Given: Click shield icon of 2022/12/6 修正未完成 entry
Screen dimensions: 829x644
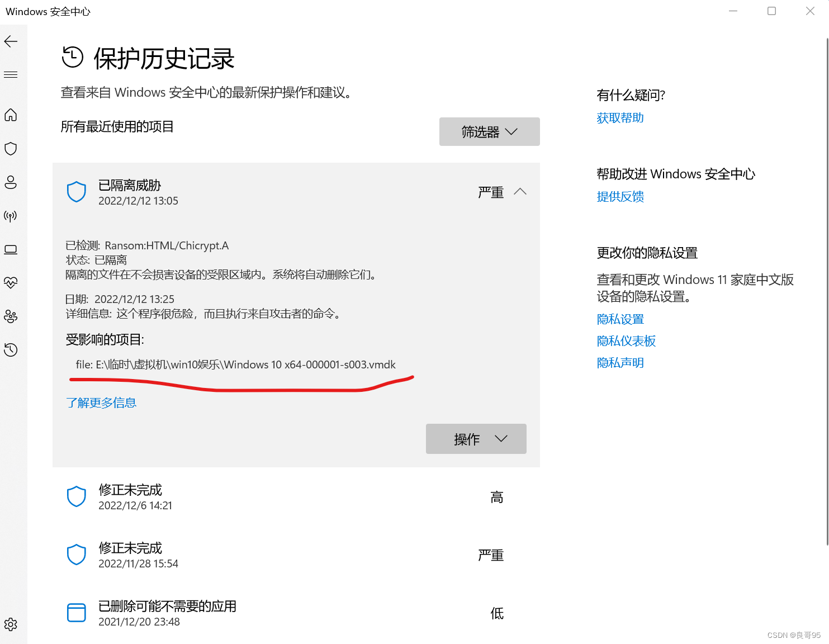Looking at the screenshot, I should point(77,496).
